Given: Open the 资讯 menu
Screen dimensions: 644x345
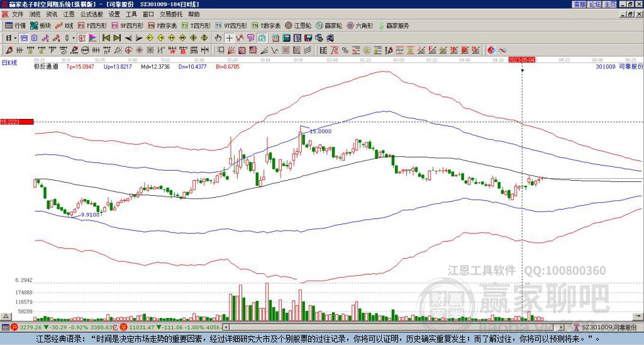Looking at the screenshot, I should (52, 14).
